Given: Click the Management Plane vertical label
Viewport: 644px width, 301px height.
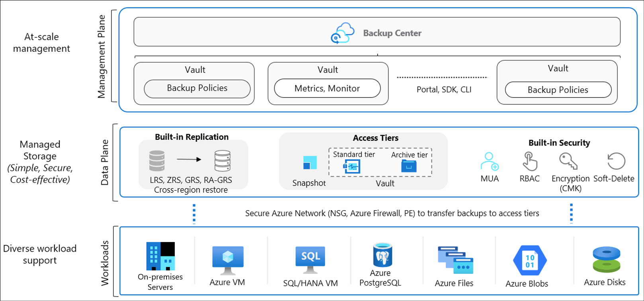Looking at the screenshot, I should tap(102, 57).
